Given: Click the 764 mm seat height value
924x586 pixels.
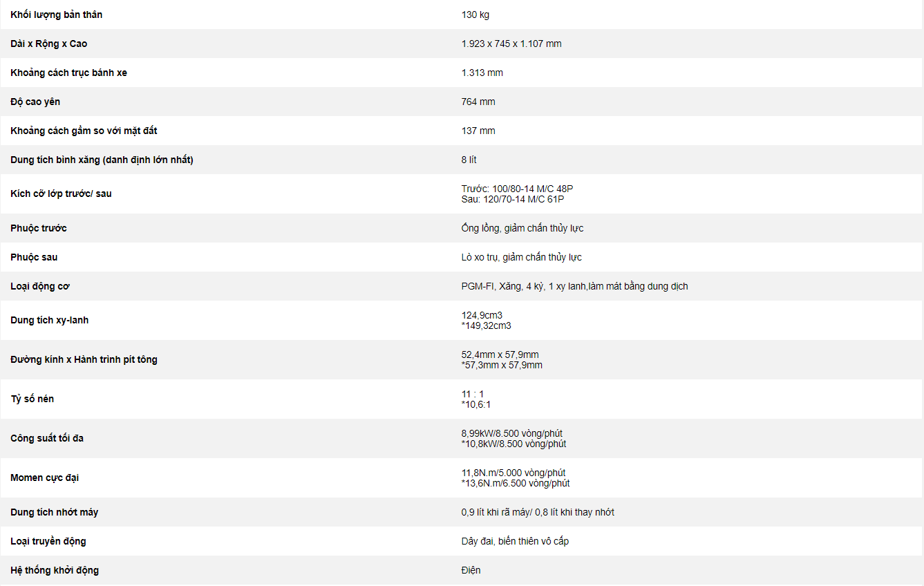Looking at the screenshot, I should coord(478,102).
